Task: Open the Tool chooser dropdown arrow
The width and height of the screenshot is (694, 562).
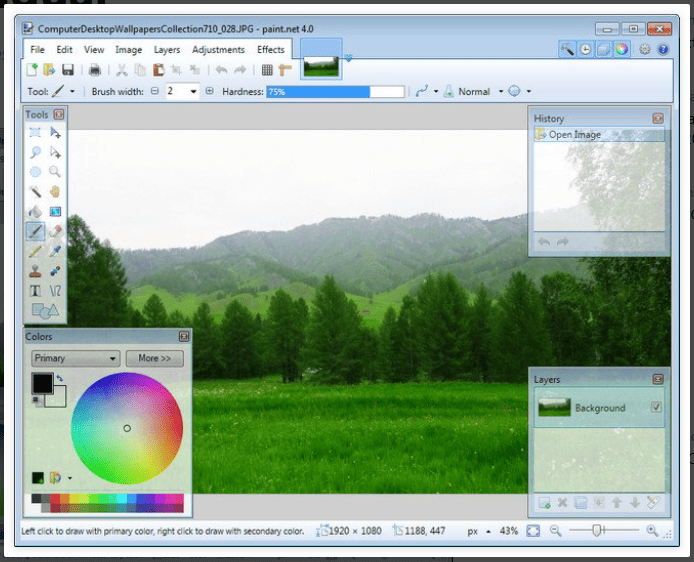Action: 72,92
